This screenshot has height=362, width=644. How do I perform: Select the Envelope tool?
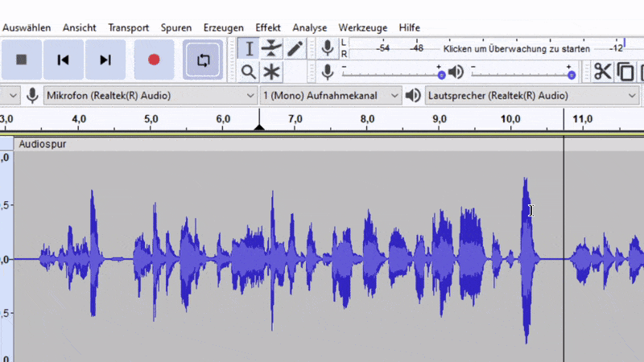tap(271, 49)
